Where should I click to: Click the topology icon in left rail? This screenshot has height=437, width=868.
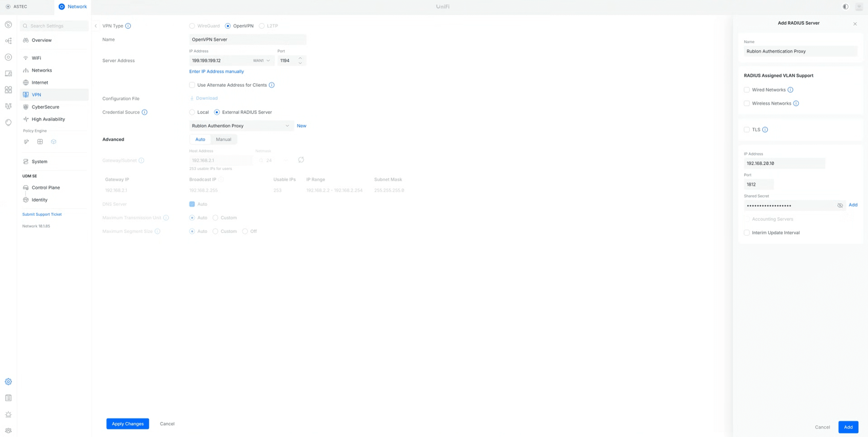8,41
